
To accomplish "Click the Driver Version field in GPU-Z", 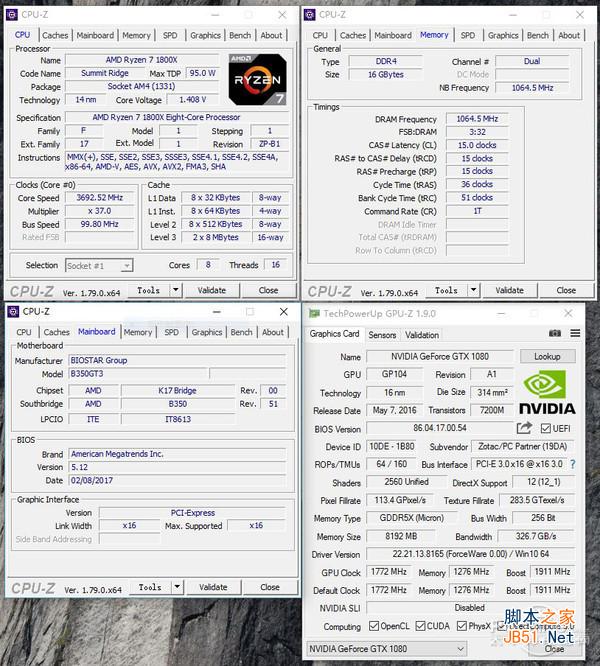I will 470,554.
